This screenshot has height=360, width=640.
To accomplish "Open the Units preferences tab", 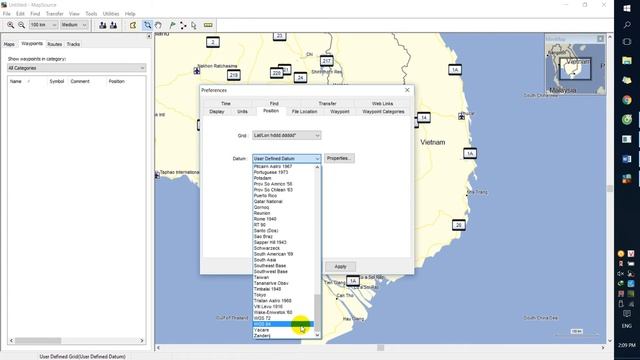I will (x=242, y=111).
